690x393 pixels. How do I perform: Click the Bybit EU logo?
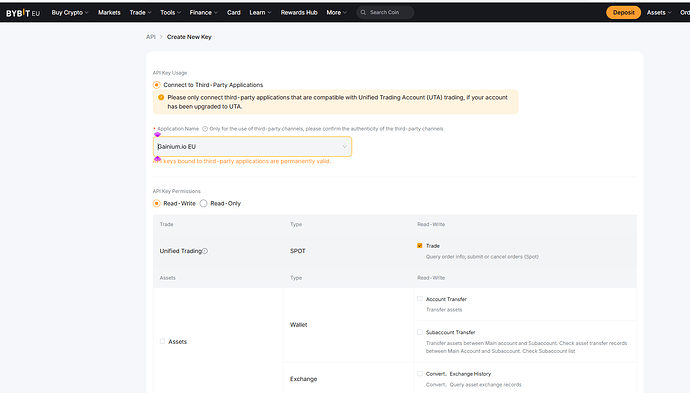[22, 13]
